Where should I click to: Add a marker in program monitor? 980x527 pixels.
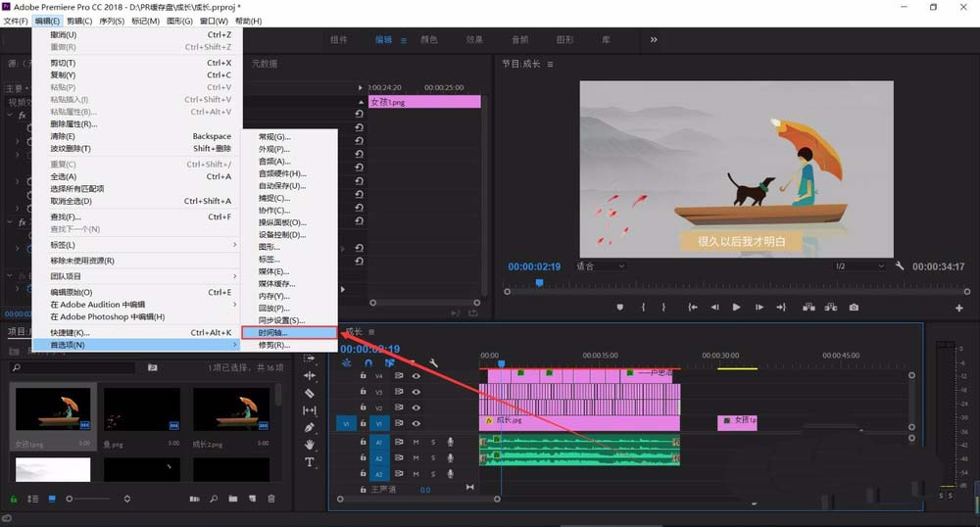tap(620, 308)
